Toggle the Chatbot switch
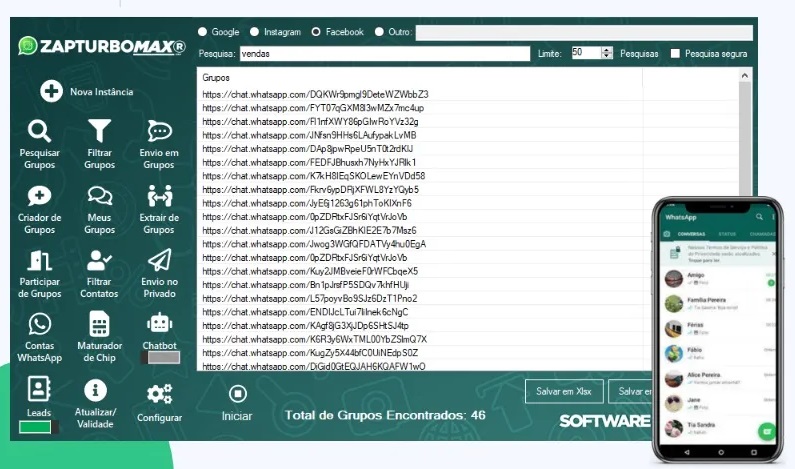 [159, 357]
